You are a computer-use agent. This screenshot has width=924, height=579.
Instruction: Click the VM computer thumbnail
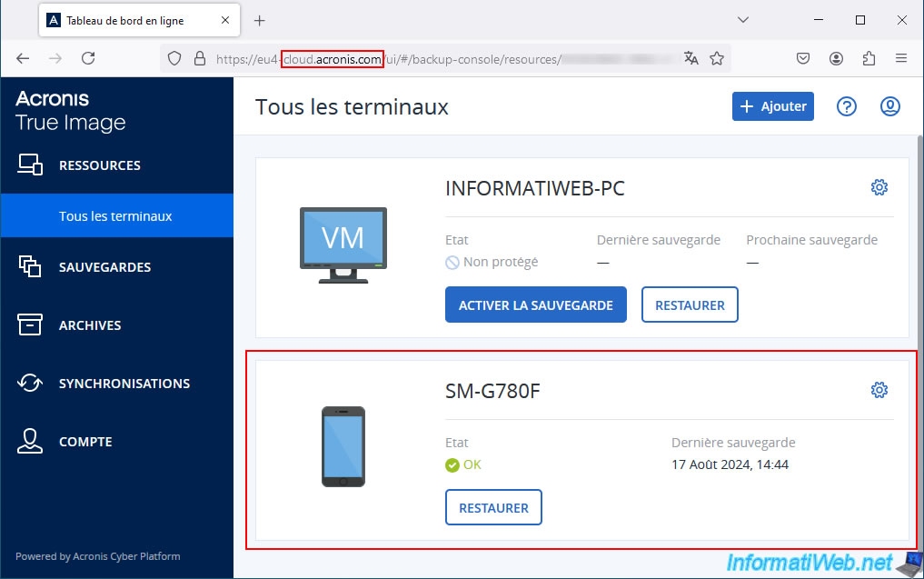343,245
